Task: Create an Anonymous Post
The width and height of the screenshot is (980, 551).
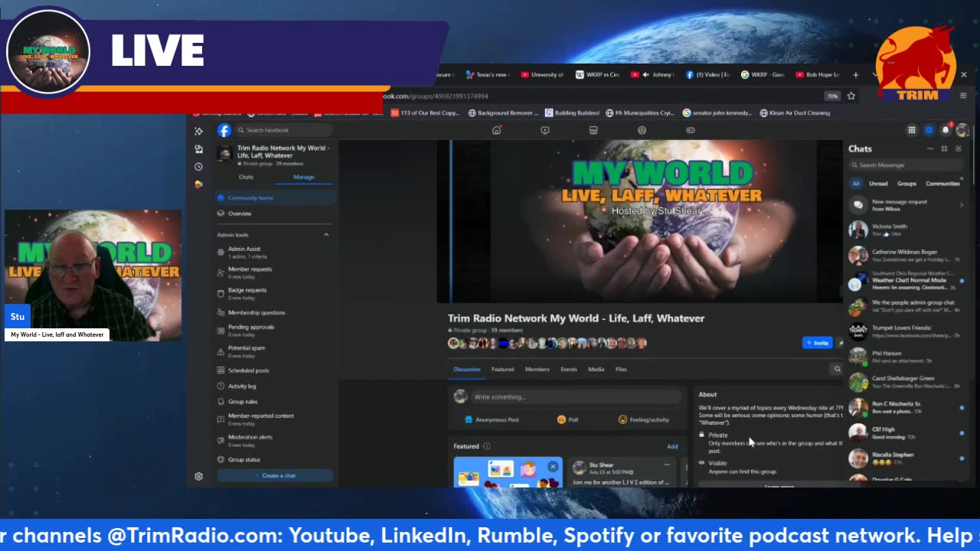Action: pyautogui.click(x=492, y=419)
